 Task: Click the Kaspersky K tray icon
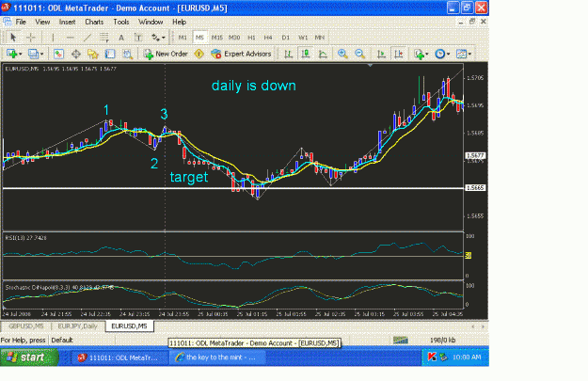pyautogui.click(x=432, y=357)
